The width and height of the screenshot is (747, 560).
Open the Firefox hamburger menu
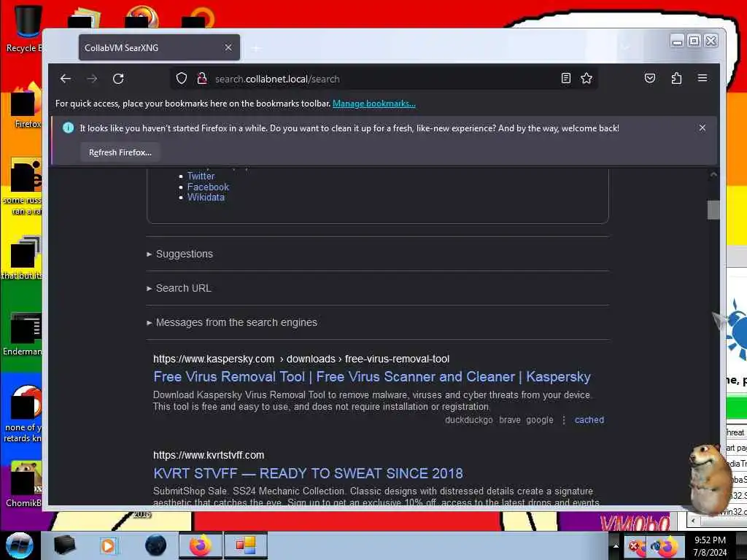(703, 78)
